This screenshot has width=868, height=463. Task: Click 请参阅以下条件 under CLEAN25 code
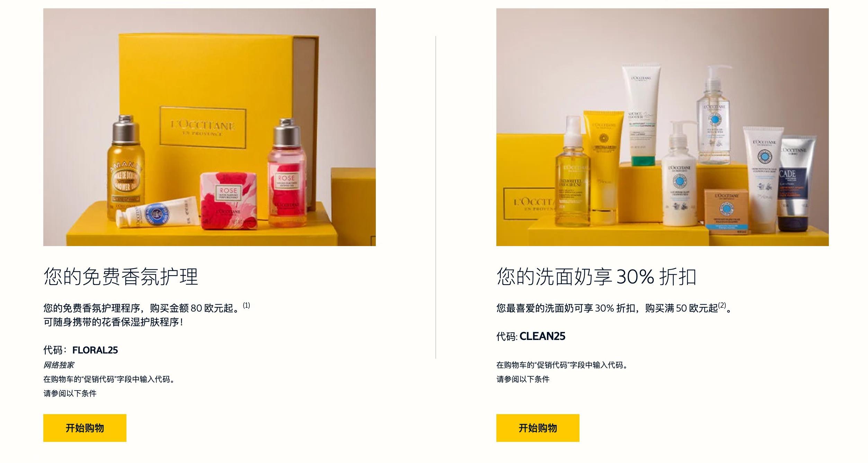coord(523,379)
